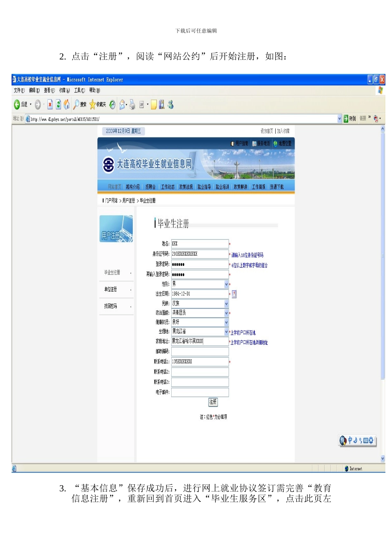392x555 pixels.
Task: Click the 登录密码 password field
Action: [200, 264]
